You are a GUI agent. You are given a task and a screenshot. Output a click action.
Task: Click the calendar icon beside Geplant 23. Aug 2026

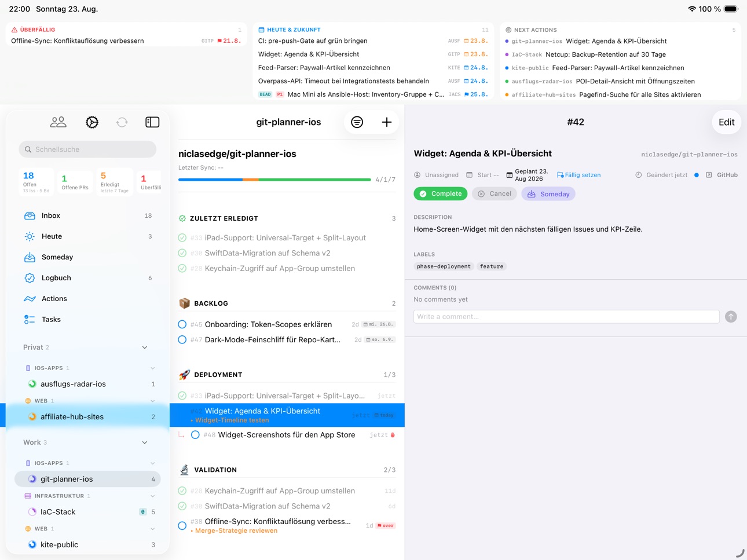pos(510,175)
